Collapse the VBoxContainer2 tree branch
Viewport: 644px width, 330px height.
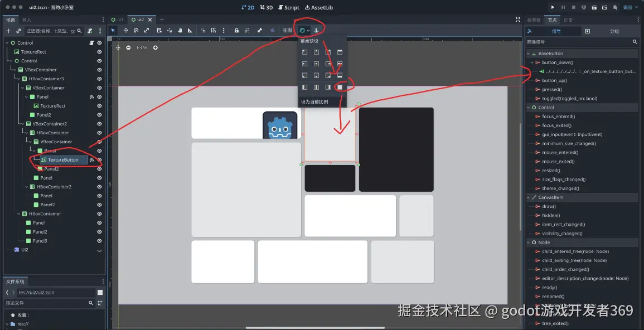pyautogui.click(x=23, y=124)
